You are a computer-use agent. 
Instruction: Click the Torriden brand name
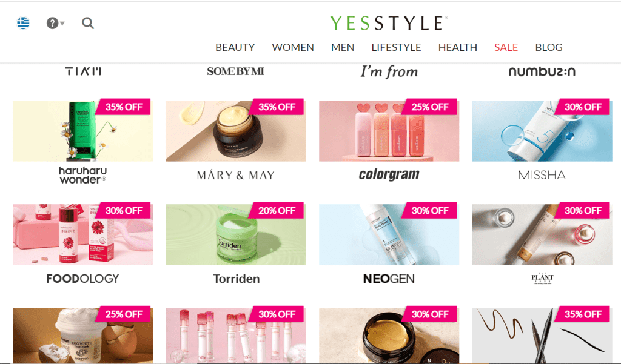click(236, 279)
